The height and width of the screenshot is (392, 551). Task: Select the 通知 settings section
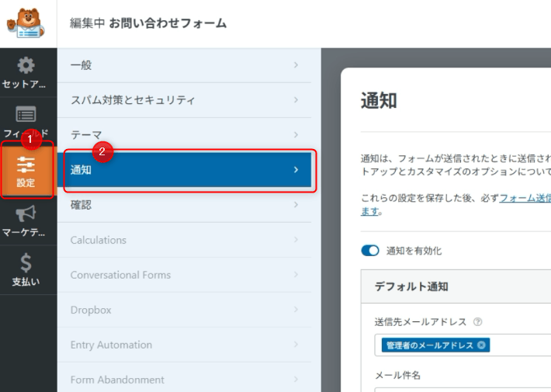click(x=185, y=170)
